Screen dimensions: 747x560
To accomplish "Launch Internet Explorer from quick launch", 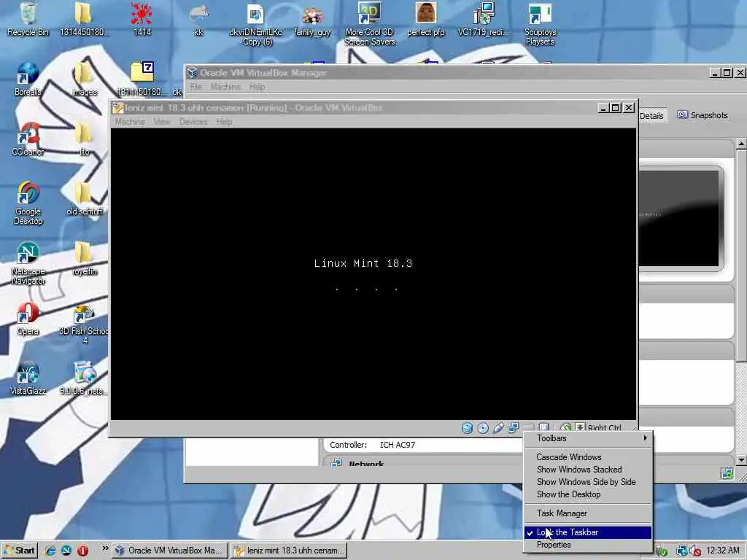I will (x=50, y=551).
